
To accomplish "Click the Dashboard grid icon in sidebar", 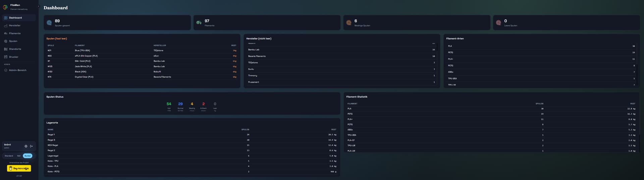I will [x=6, y=18].
